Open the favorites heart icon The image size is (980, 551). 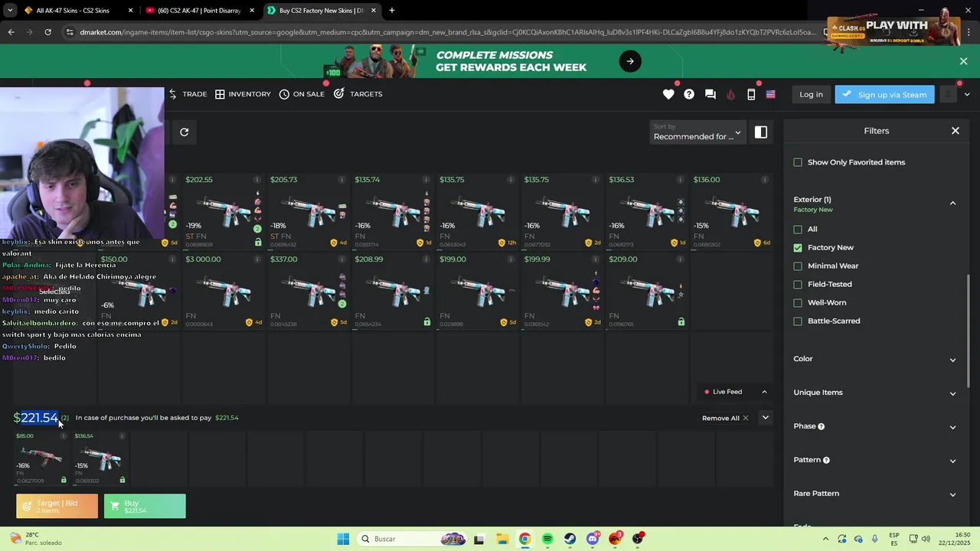pos(668,94)
